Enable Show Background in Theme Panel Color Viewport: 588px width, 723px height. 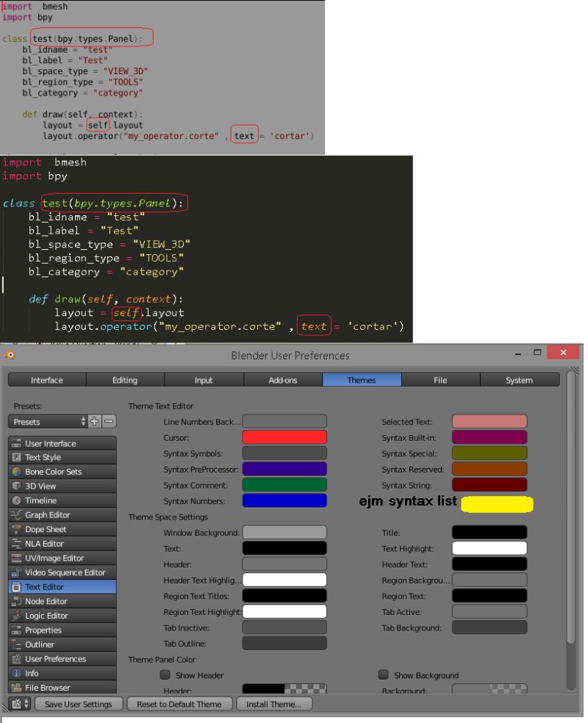[x=383, y=675]
